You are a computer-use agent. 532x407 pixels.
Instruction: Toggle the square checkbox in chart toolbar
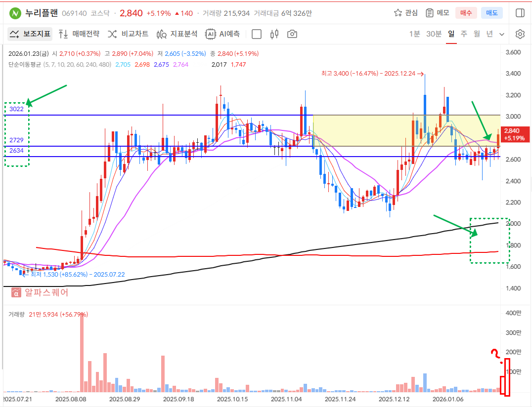point(257,34)
